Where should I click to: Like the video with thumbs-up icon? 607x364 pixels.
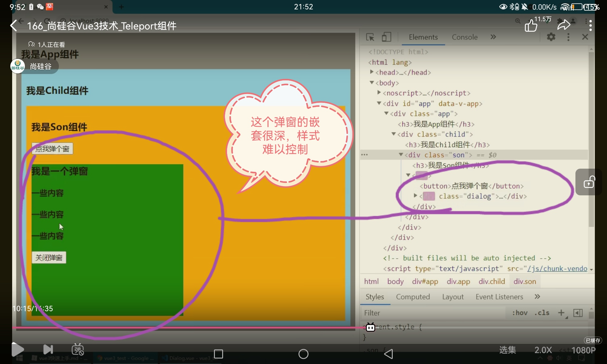(531, 25)
